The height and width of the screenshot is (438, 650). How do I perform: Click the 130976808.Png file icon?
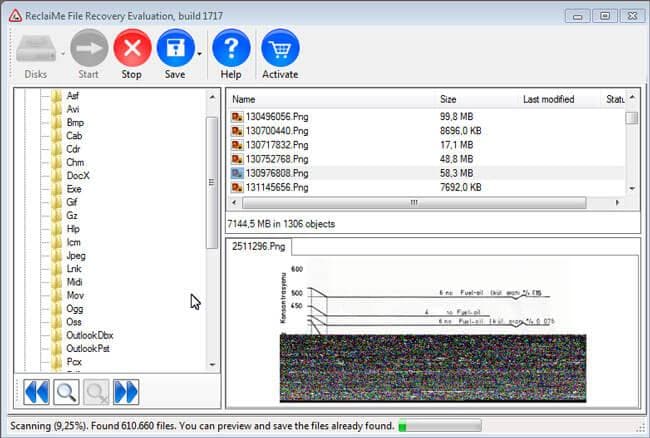237,173
